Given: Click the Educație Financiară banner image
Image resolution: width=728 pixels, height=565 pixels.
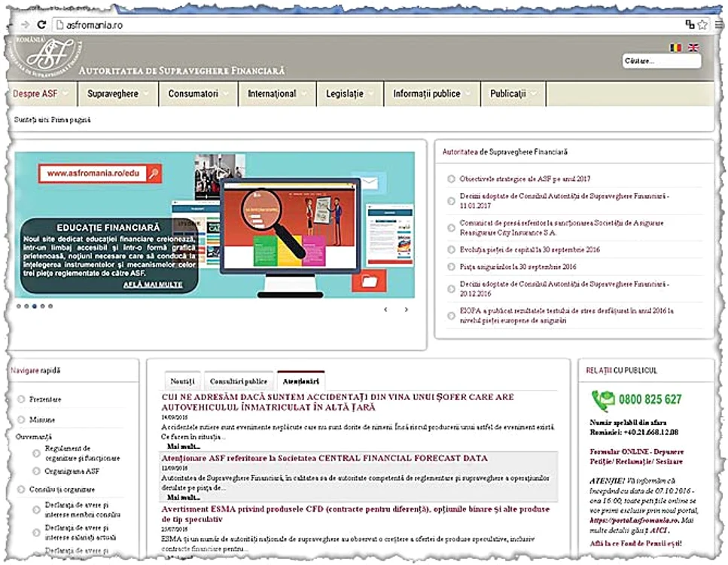Looking at the screenshot, I should [215, 225].
